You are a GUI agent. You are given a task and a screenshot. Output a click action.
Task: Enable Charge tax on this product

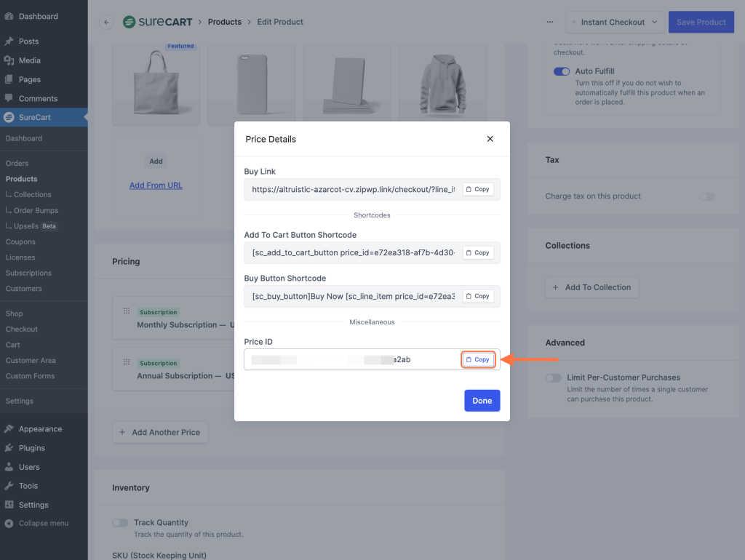(x=707, y=196)
